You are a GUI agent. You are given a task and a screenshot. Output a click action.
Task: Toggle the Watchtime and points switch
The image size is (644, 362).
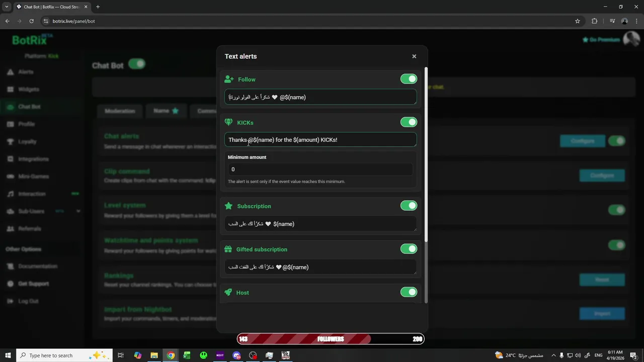(x=616, y=245)
